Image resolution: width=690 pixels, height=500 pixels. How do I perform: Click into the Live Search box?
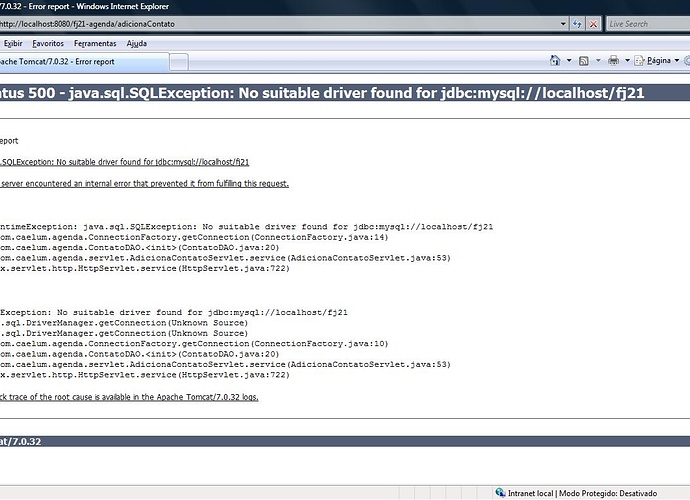pyautogui.click(x=648, y=24)
